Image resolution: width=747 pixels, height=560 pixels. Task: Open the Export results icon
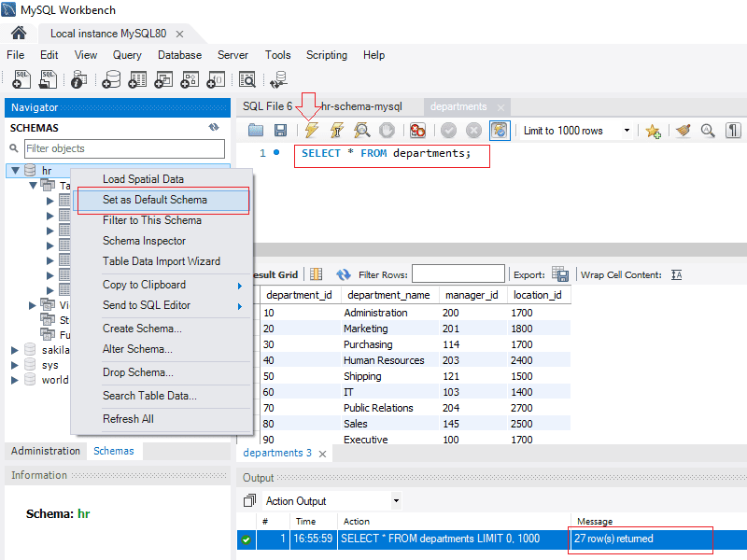pyautogui.click(x=562, y=273)
